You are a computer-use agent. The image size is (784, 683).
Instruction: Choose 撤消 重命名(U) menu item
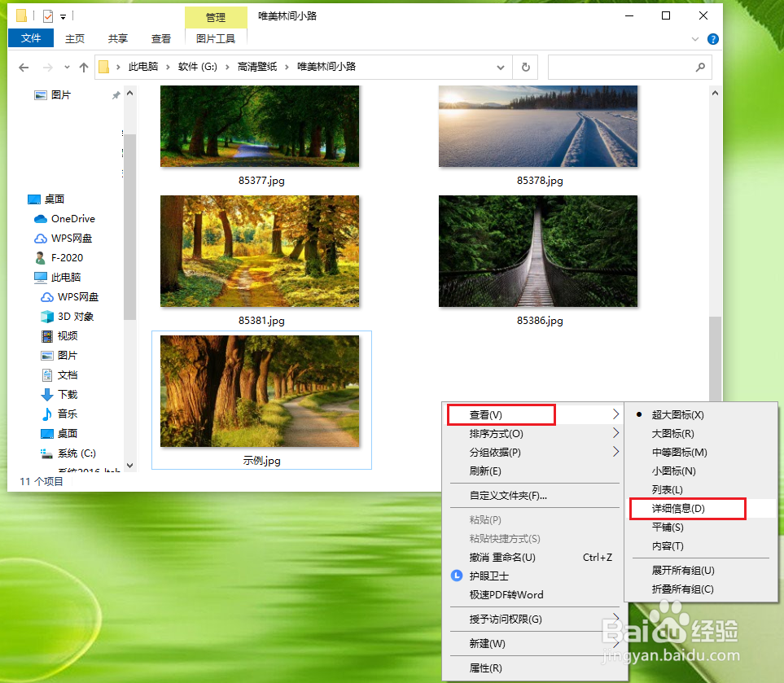535,558
